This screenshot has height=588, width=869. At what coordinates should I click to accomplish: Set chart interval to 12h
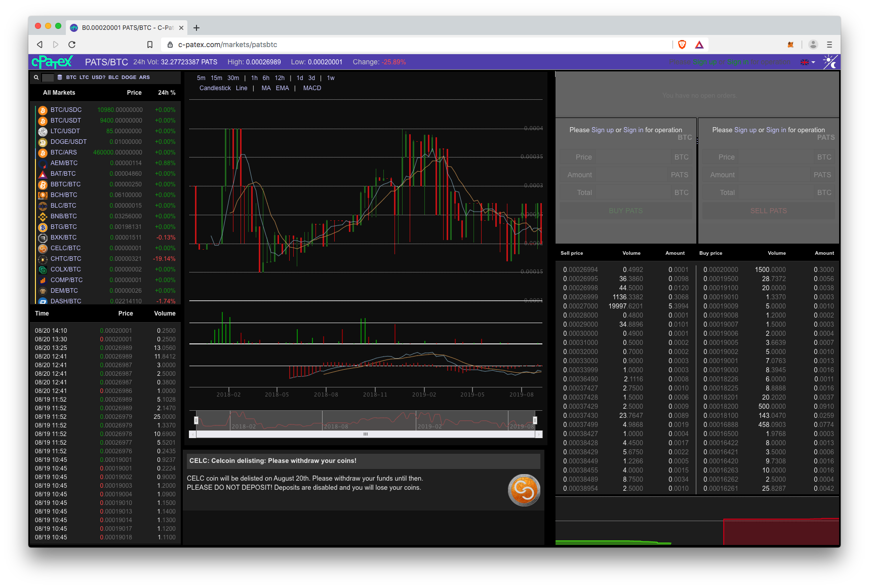point(280,78)
